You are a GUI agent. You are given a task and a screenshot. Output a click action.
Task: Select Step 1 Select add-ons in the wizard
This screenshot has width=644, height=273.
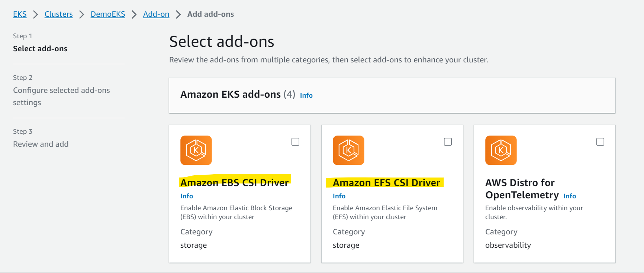pos(40,49)
